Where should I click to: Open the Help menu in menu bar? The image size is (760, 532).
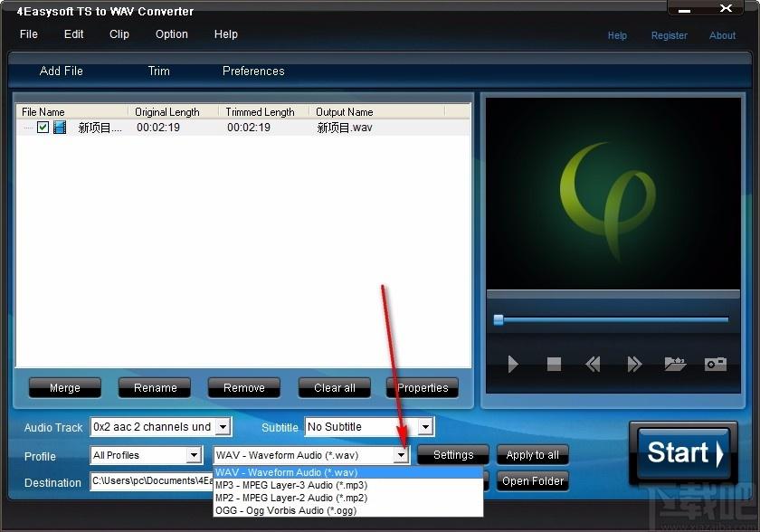click(x=226, y=34)
